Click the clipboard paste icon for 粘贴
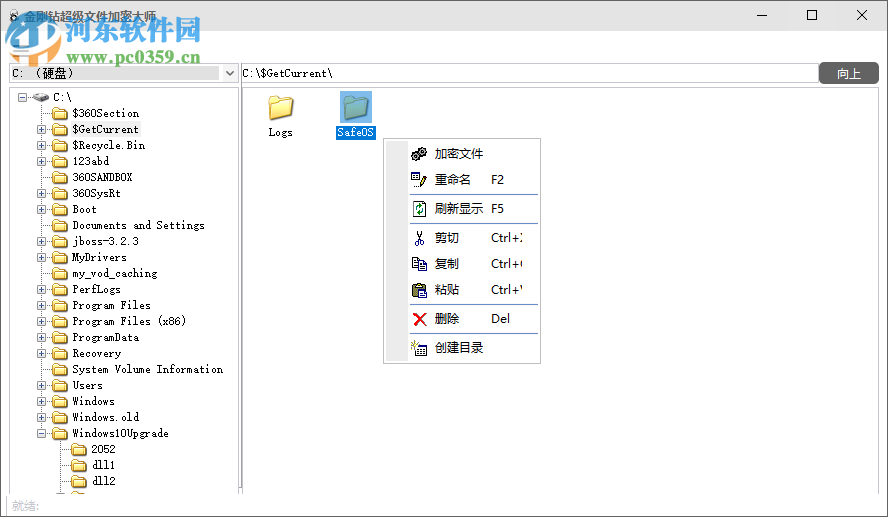888x517 pixels. click(419, 290)
